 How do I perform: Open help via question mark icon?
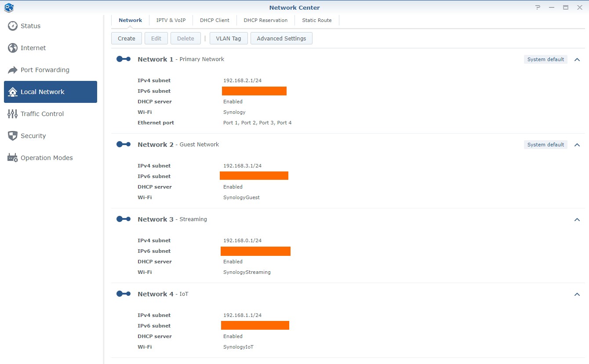[538, 7]
